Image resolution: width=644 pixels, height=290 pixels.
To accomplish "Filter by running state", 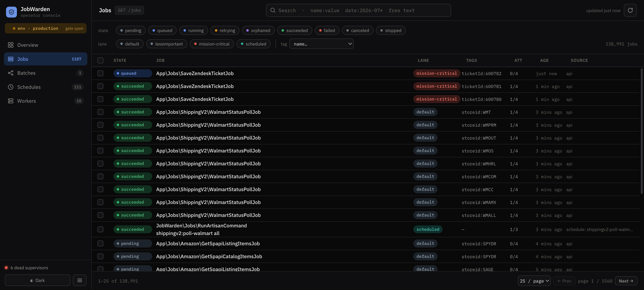I will pos(193,30).
